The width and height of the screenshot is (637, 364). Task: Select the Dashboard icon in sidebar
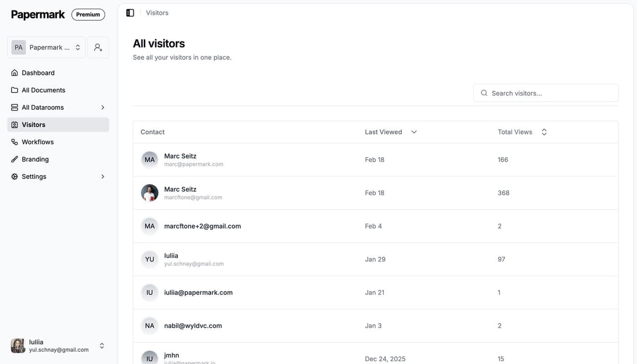click(14, 72)
